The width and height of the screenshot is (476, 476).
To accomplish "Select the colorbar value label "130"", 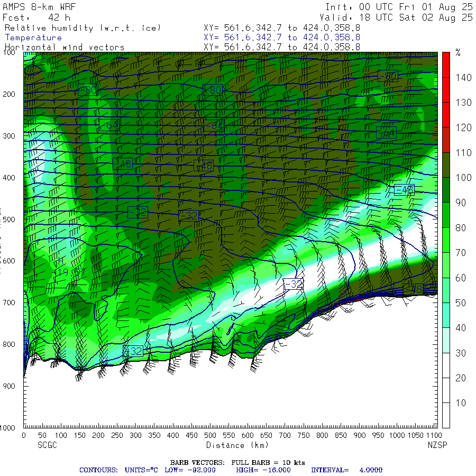I will [x=463, y=103].
